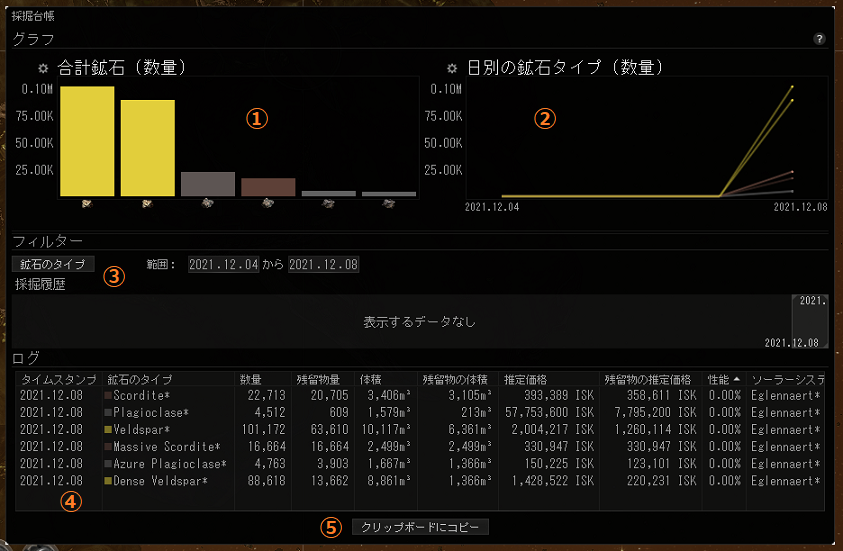
Task: Select the Plagioclase* log row
Action: point(420,413)
